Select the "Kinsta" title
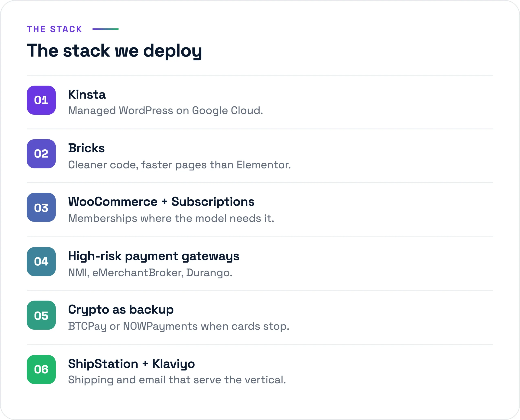 point(87,94)
